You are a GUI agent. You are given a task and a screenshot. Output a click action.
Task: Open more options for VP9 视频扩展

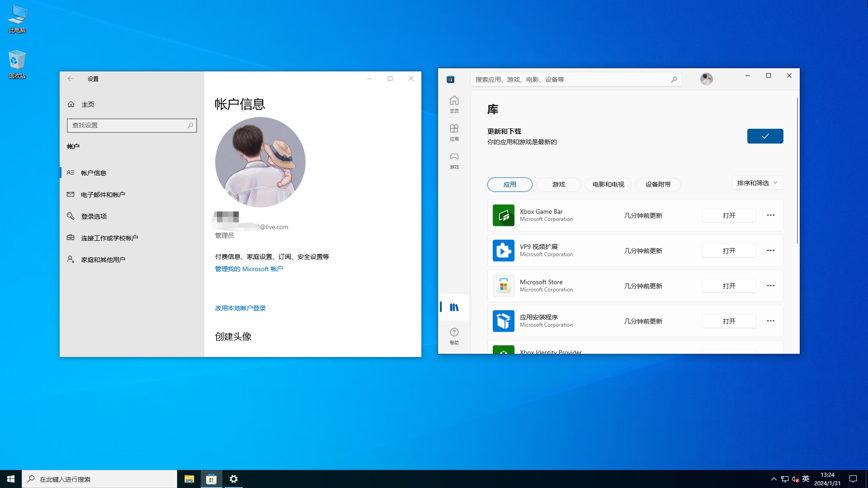771,250
